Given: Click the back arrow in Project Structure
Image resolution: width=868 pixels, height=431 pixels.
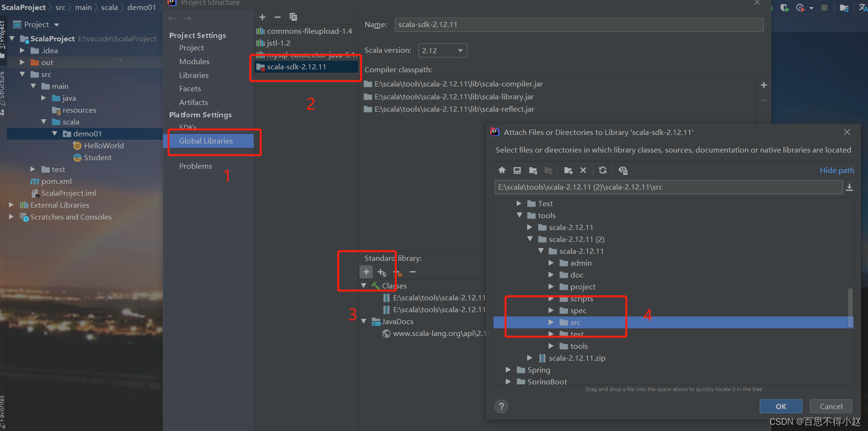Looking at the screenshot, I should click(172, 19).
